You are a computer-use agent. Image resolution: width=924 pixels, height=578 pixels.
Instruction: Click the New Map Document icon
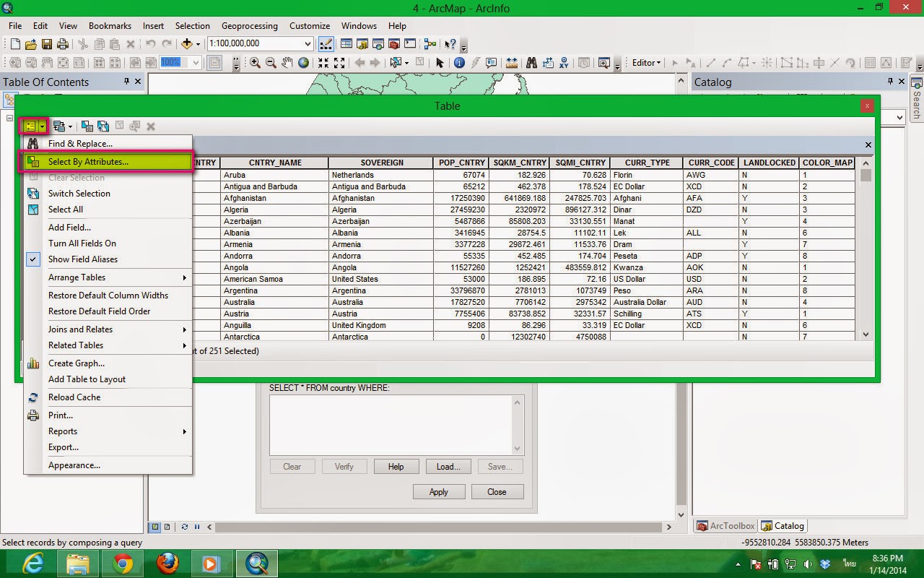pos(14,44)
